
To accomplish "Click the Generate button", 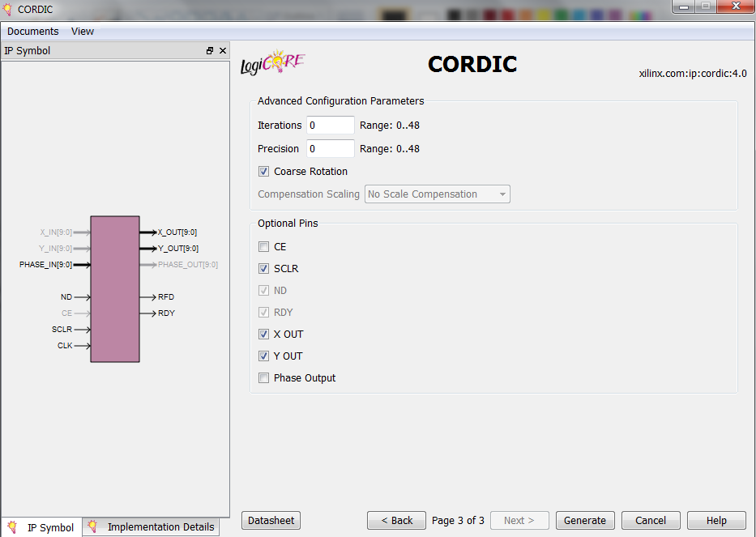I will [584, 521].
